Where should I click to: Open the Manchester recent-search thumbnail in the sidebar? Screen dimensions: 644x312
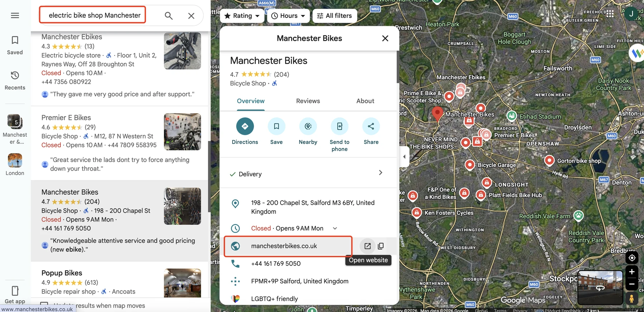15,129
